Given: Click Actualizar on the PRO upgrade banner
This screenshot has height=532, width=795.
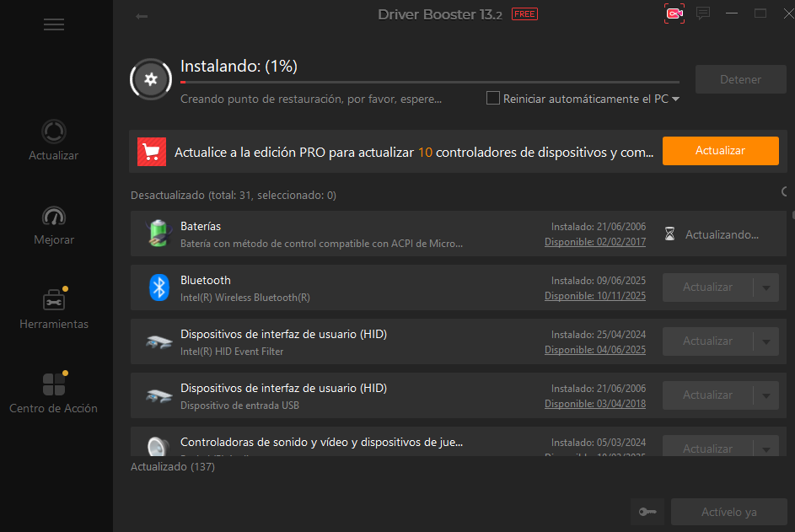Looking at the screenshot, I should (720, 151).
